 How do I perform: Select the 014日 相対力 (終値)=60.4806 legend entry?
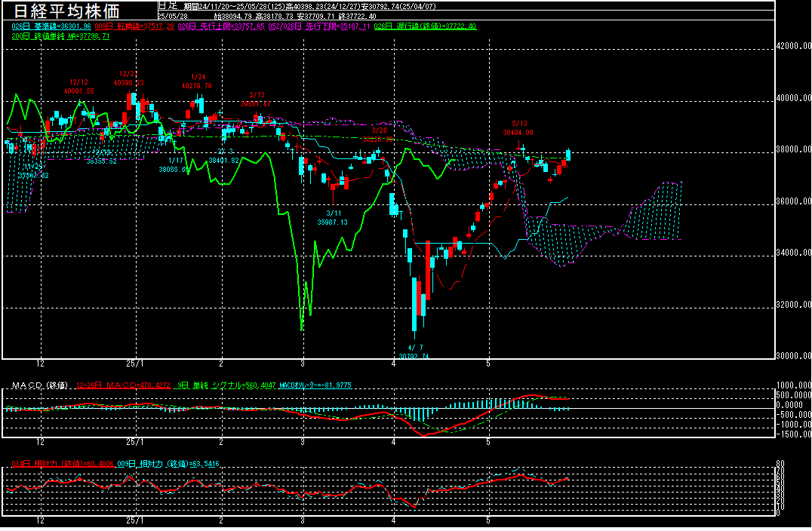tap(63, 464)
